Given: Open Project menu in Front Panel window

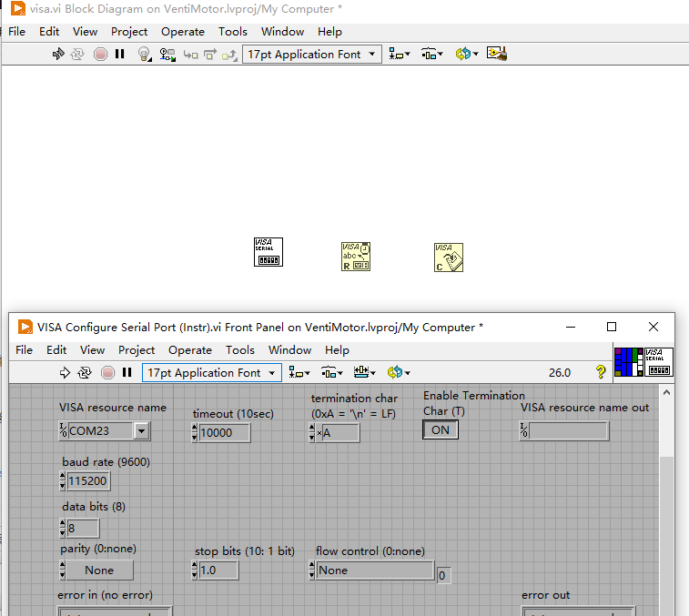Looking at the screenshot, I should click(x=137, y=350).
